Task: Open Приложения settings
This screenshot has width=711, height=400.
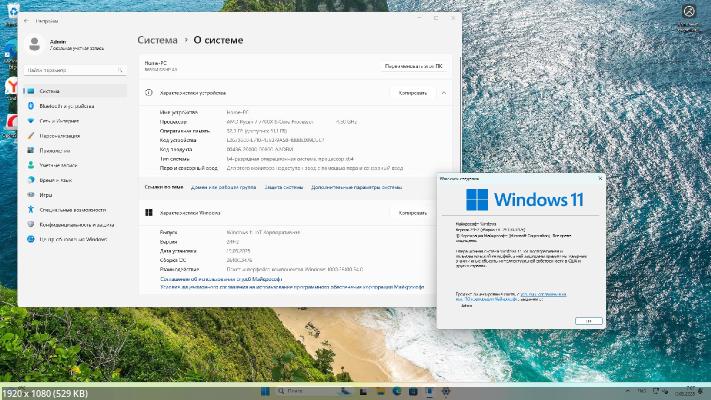Action: tap(75, 151)
